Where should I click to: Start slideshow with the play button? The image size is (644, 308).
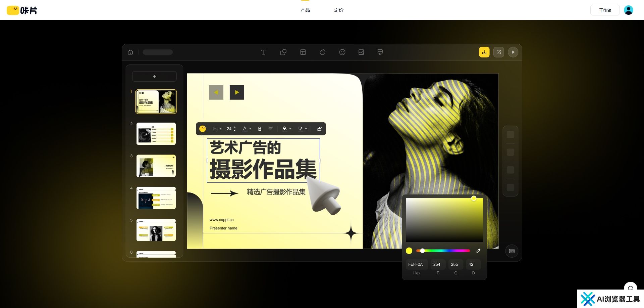[x=513, y=52]
